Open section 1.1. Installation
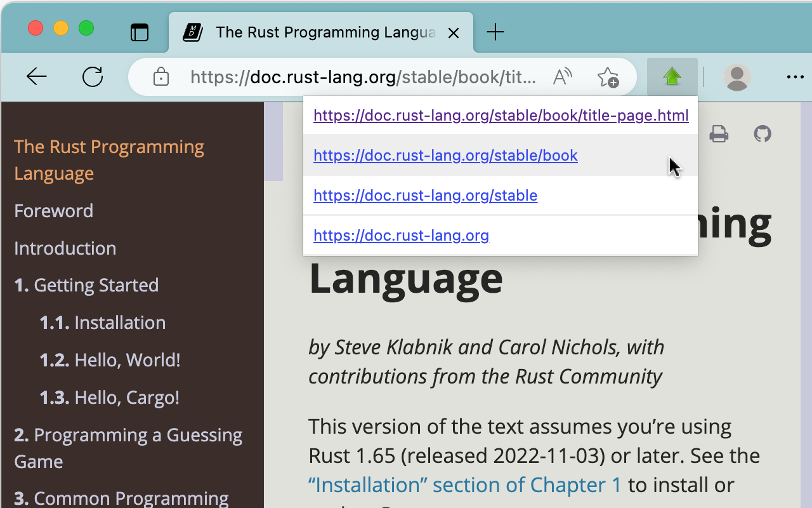 pyautogui.click(x=103, y=323)
